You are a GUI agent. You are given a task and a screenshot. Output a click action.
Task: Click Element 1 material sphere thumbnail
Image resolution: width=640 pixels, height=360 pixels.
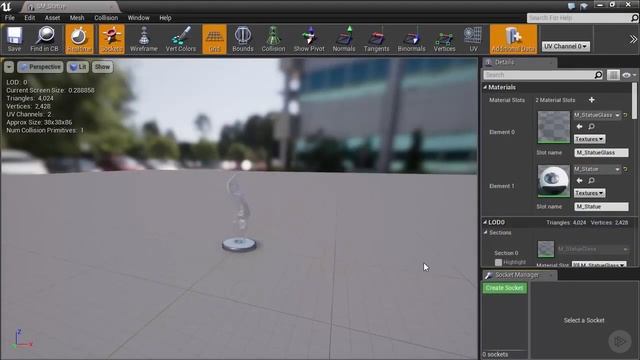[x=553, y=181]
